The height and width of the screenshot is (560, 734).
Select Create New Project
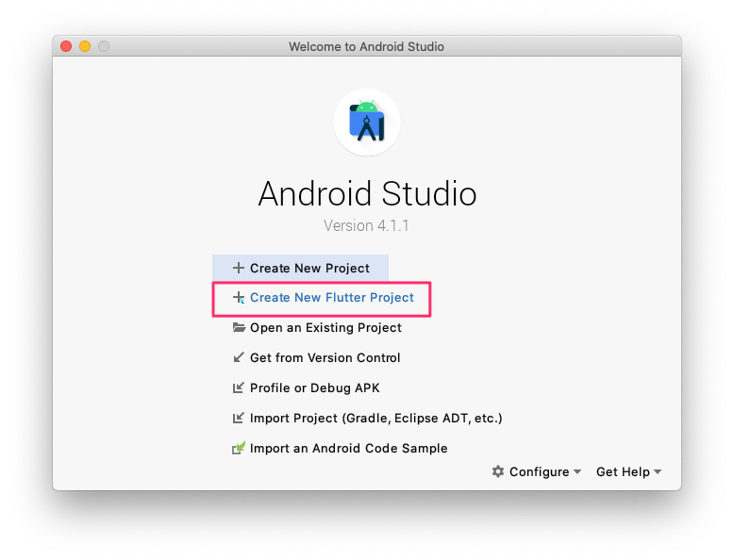(300, 268)
